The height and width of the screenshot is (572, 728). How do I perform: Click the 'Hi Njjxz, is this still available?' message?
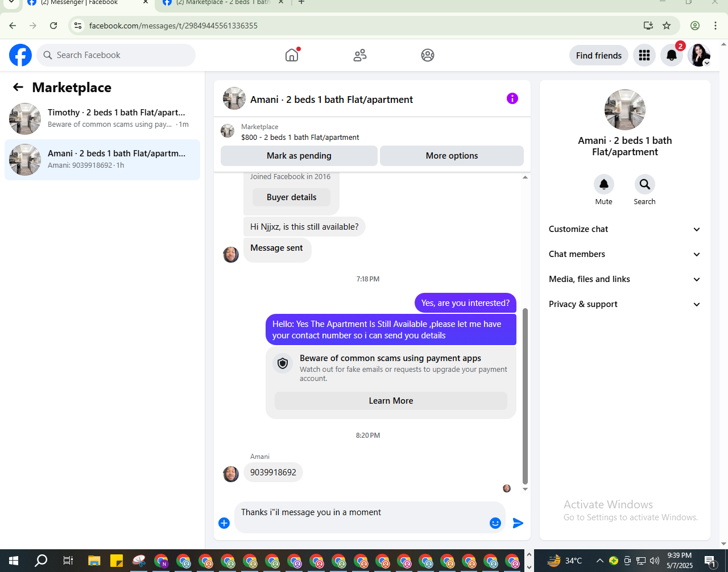(304, 227)
